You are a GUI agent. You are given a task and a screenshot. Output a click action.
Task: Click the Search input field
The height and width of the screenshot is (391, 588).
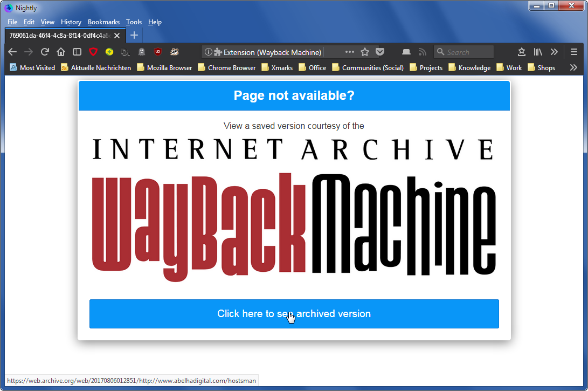(464, 52)
